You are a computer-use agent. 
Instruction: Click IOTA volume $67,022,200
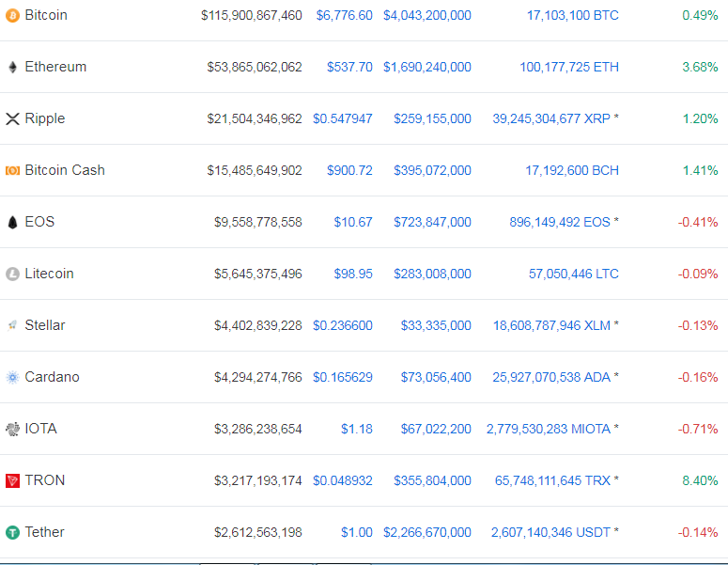436,429
